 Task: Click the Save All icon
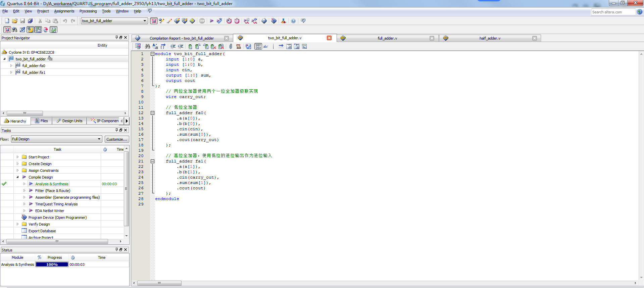30,21
